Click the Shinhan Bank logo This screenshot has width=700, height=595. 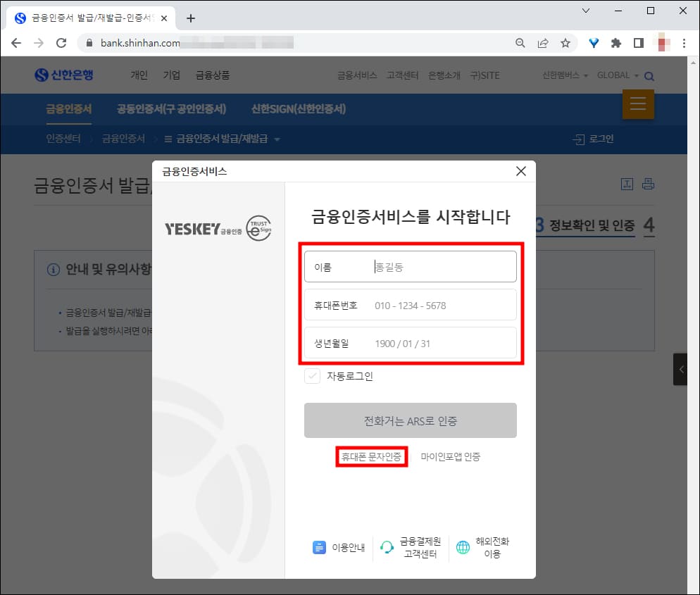click(64, 75)
